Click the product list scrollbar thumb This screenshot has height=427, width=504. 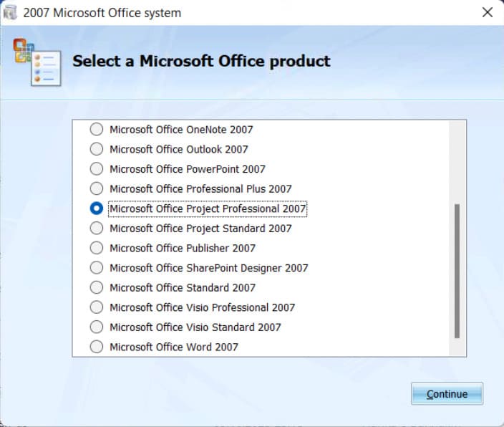(x=457, y=271)
